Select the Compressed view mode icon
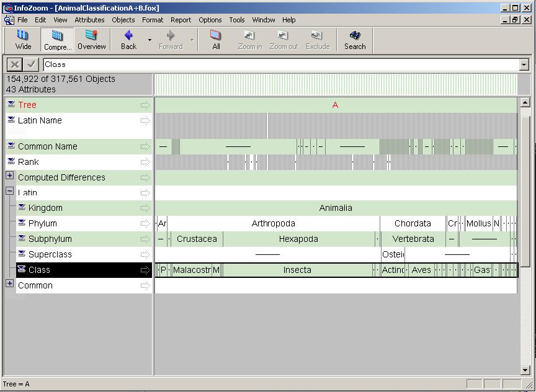Viewport: 536px width, 392px height. pyautogui.click(x=57, y=40)
